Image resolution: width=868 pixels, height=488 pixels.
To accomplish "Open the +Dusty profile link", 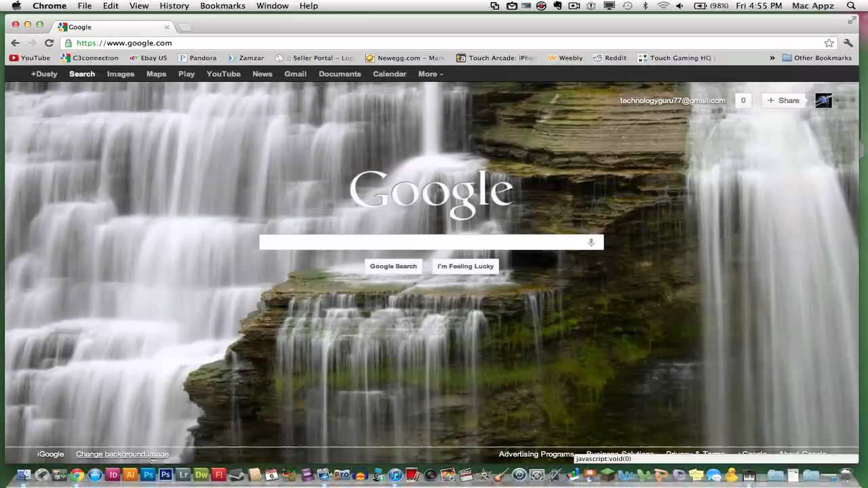I will pos(44,74).
